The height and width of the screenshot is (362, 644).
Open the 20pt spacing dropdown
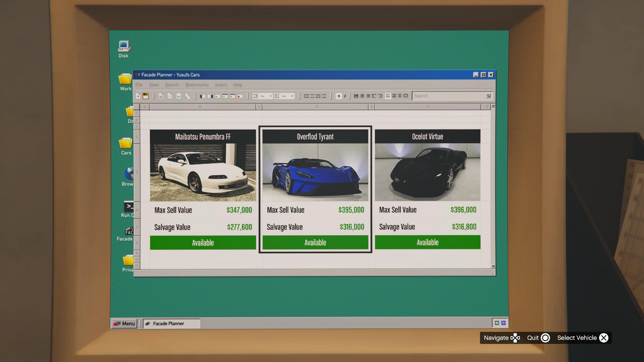[x=292, y=96]
